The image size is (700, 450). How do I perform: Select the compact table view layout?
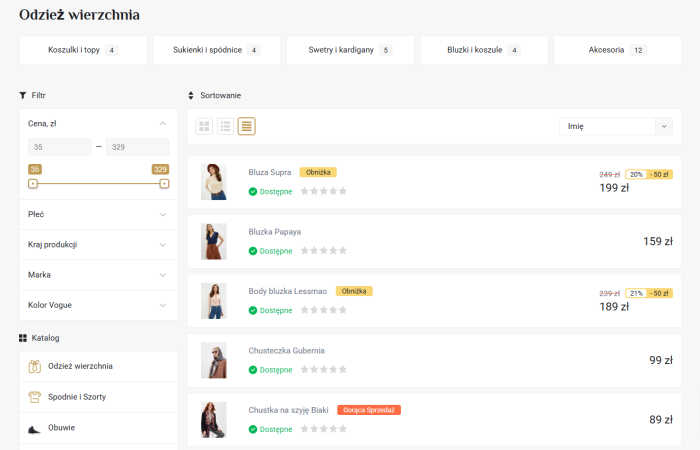coord(246,126)
